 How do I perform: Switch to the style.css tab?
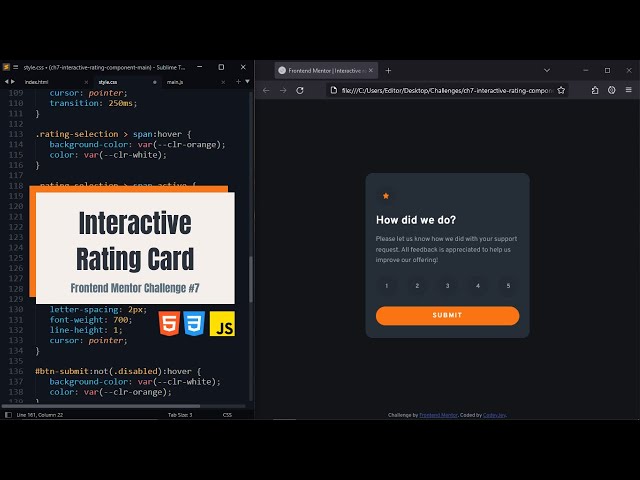pyautogui.click(x=108, y=82)
